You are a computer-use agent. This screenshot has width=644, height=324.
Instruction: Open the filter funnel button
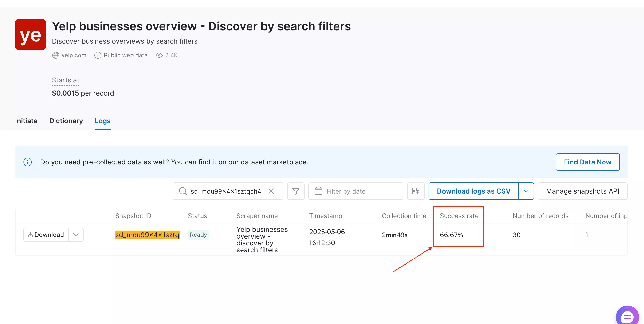[296, 191]
